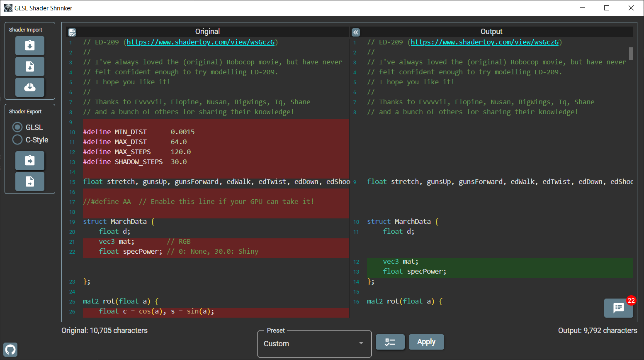Download shader from cloud (Shadertoy)
This screenshot has height=360, width=644.
click(x=30, y=87)
